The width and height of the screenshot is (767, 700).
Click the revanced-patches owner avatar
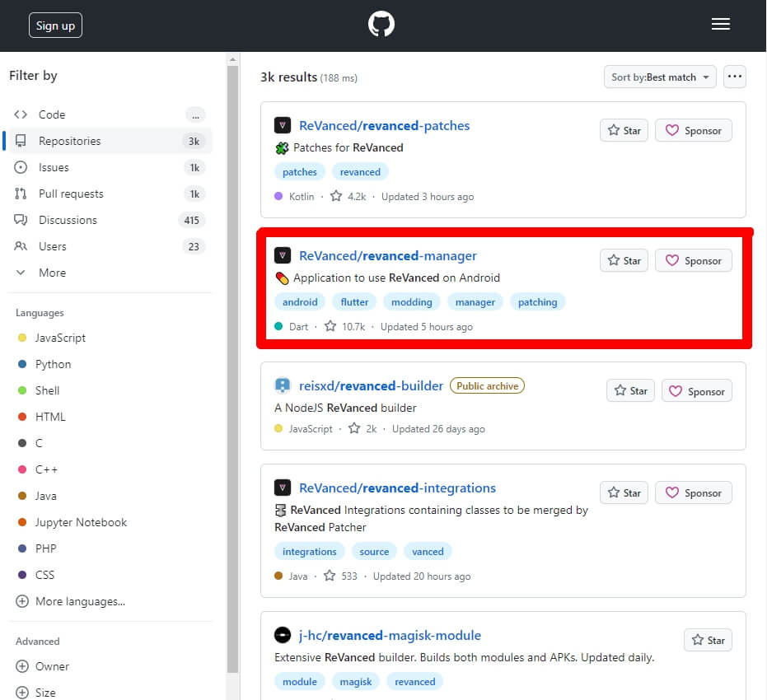coord(283,126)
